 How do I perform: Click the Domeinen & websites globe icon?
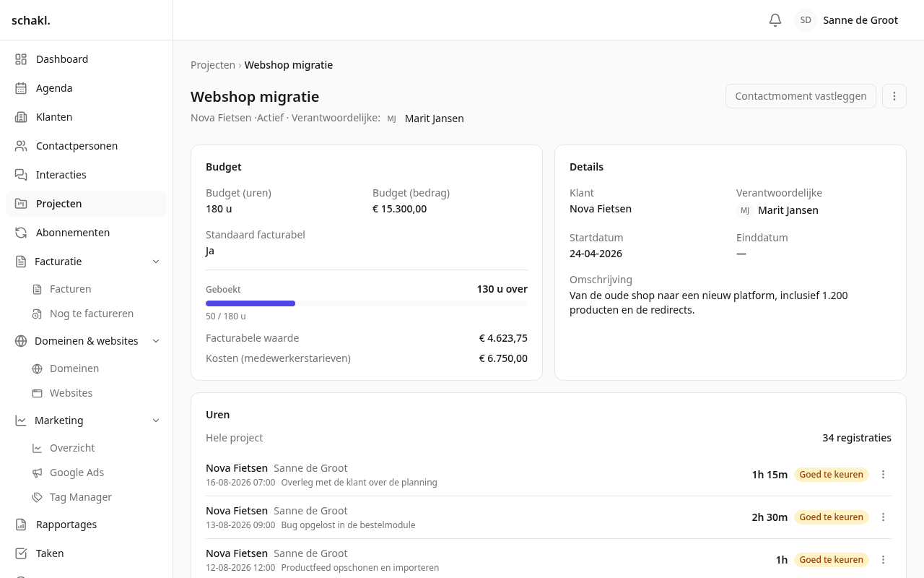[x=21, y=341]
